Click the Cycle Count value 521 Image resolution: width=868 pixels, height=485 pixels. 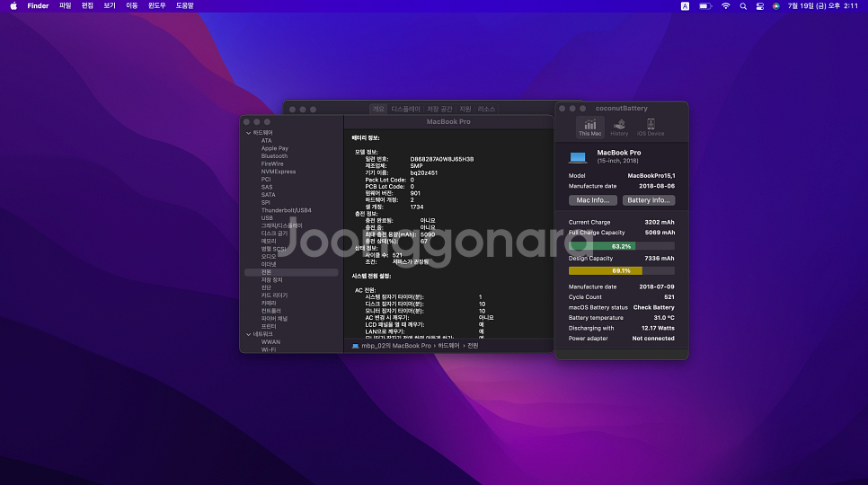pos(669,297)
